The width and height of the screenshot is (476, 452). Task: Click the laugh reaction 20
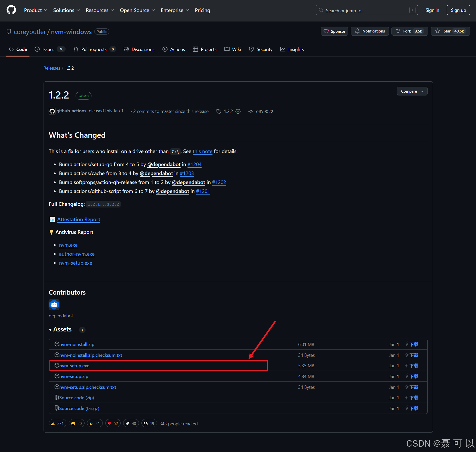(x=77, y=424)
